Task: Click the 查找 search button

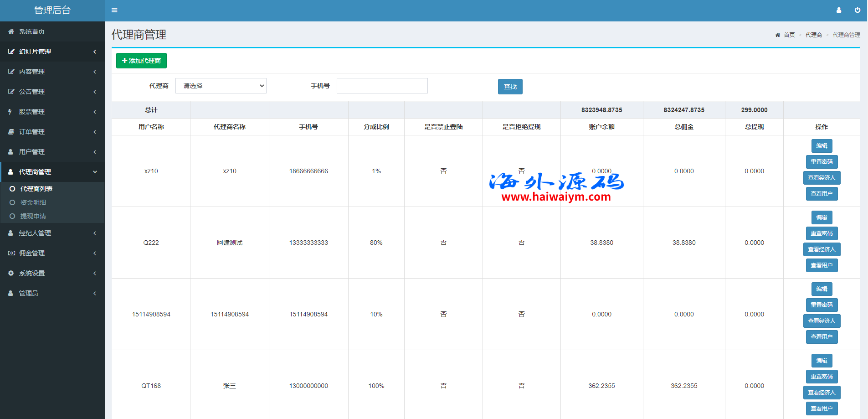Action: pos(510,87)
